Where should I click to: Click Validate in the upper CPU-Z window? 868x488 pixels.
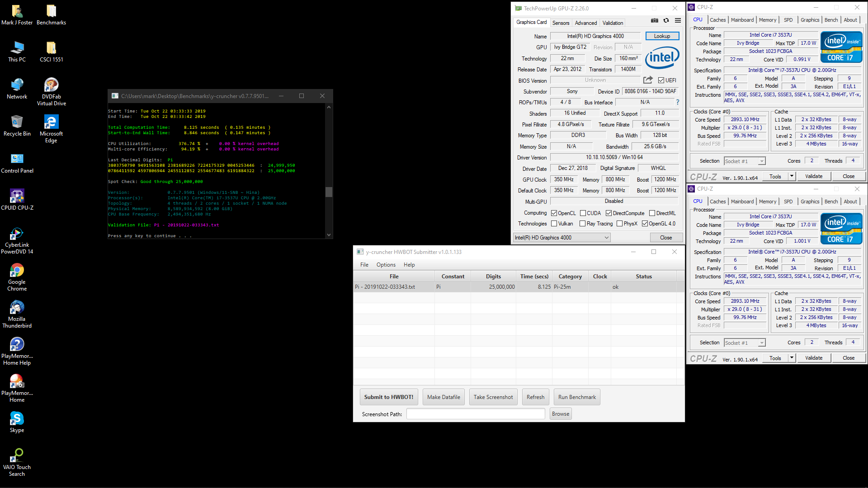coord(814,176)
